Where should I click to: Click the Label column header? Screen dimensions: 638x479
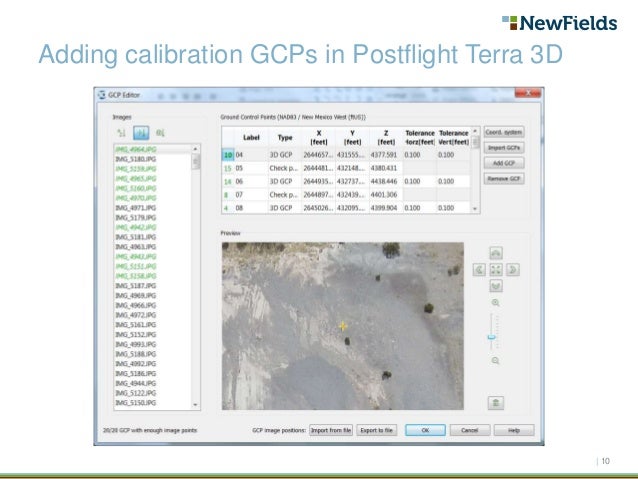click(251, 138)
